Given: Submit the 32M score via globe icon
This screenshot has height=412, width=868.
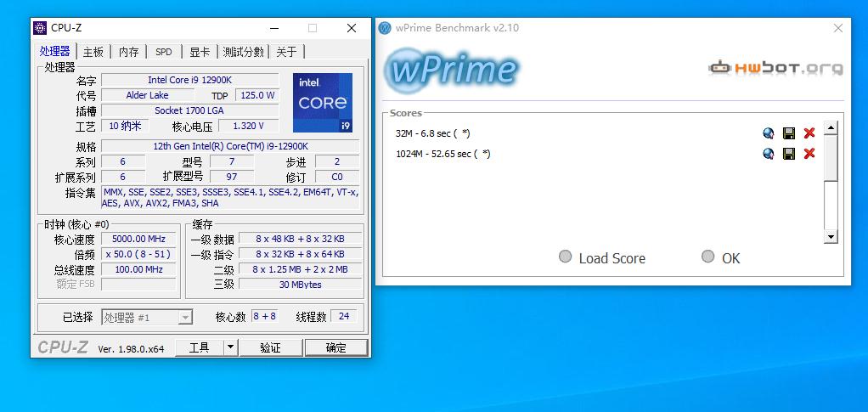Looking at the screenshot, I should 768,133.
